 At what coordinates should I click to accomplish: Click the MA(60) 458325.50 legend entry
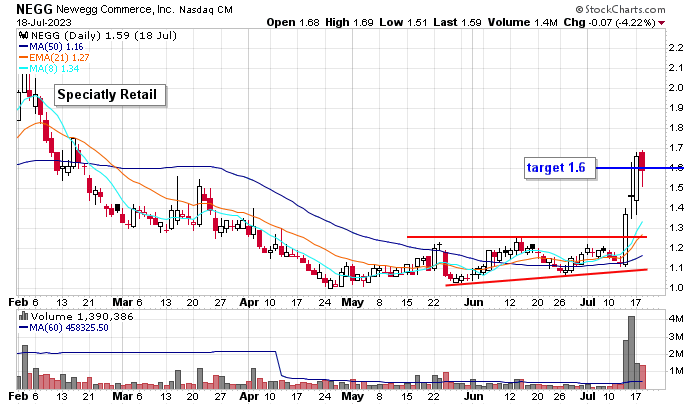pyautogui.click(x=64, y=327)
